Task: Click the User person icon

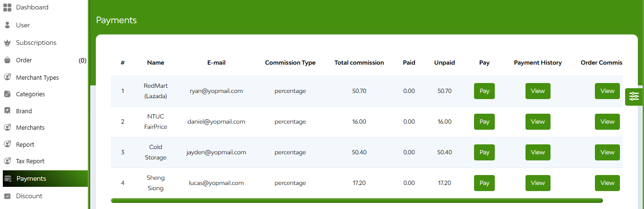Action: click(7, 25)
